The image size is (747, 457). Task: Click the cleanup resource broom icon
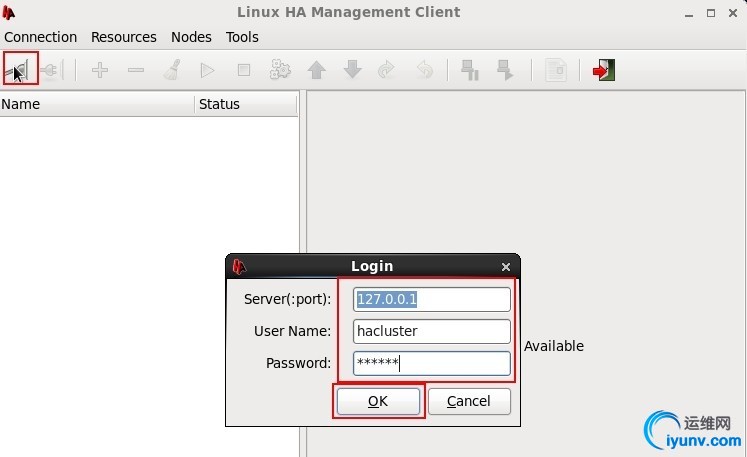[172, 70]
